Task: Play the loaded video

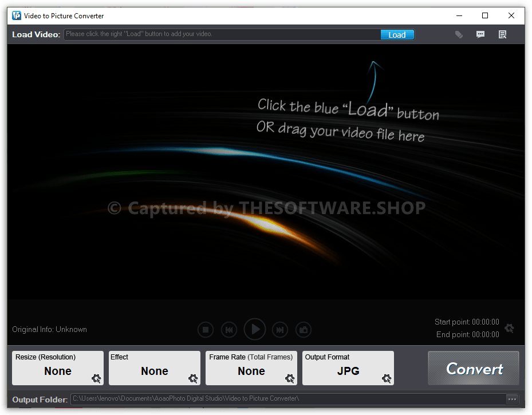Action: tap(255, 329)
